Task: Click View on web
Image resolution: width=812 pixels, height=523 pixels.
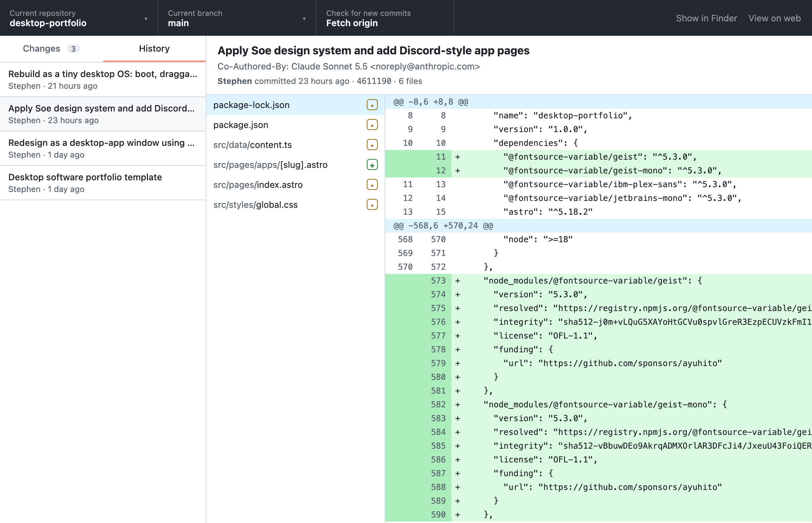Action: (x=774, y=18)
